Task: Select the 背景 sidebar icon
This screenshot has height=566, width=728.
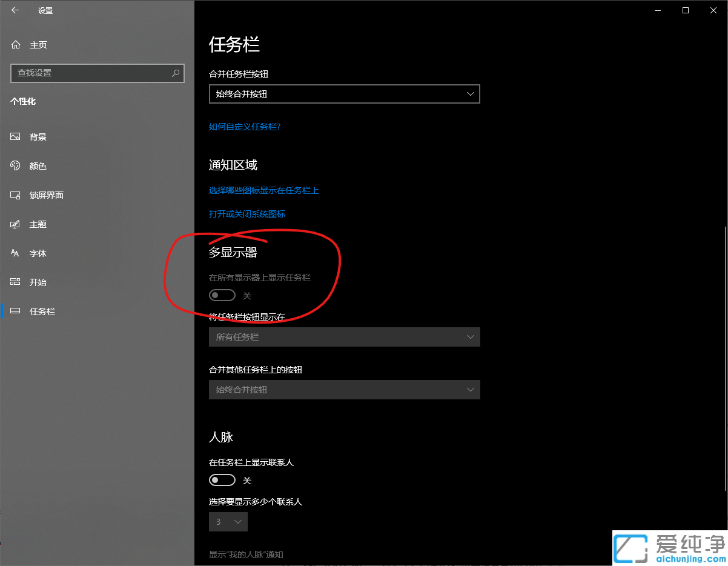Action: (15, 136)
